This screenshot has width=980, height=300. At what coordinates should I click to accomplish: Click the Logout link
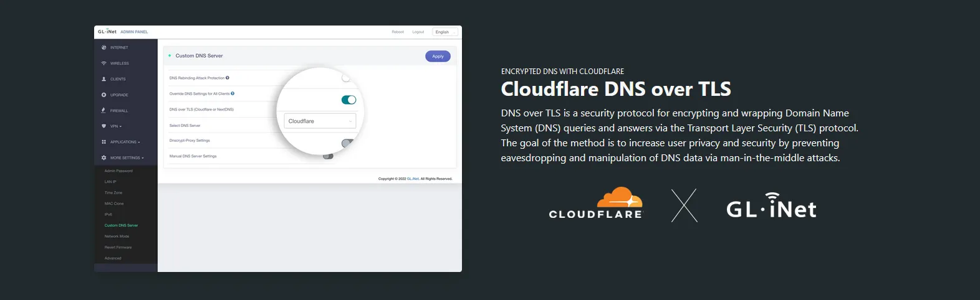click(418, 32)
